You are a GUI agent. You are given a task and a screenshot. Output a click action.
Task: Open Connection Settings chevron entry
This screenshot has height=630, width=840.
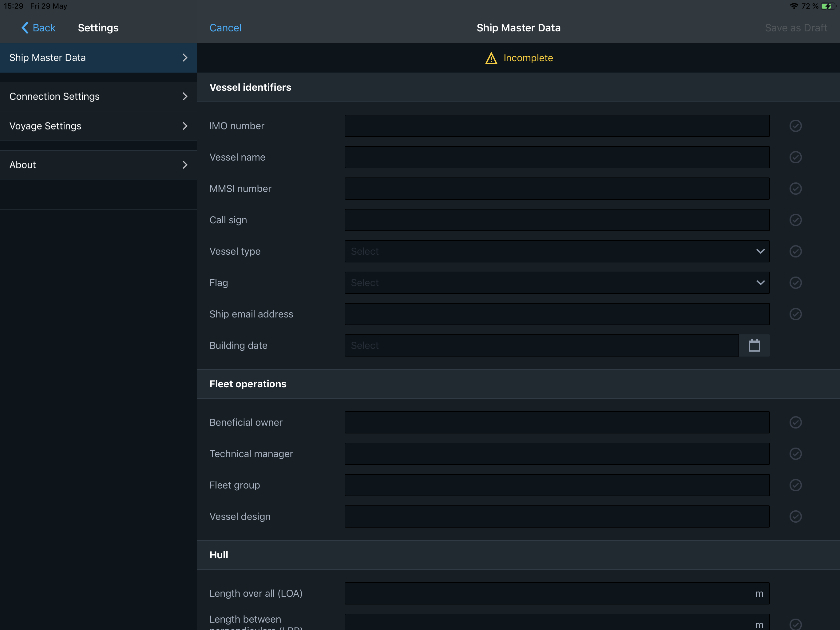[x=98, y=97]
